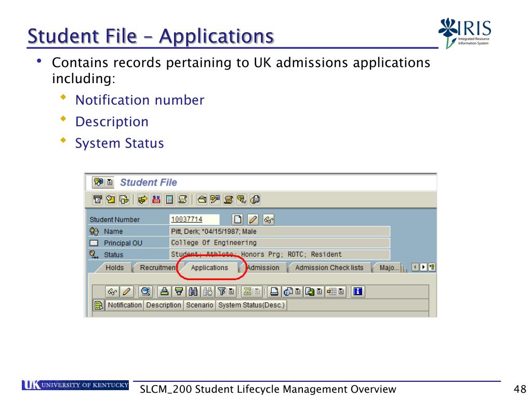Click the blue information icon
This screenshot has width=532, height=399.
[x=357, y=291]
